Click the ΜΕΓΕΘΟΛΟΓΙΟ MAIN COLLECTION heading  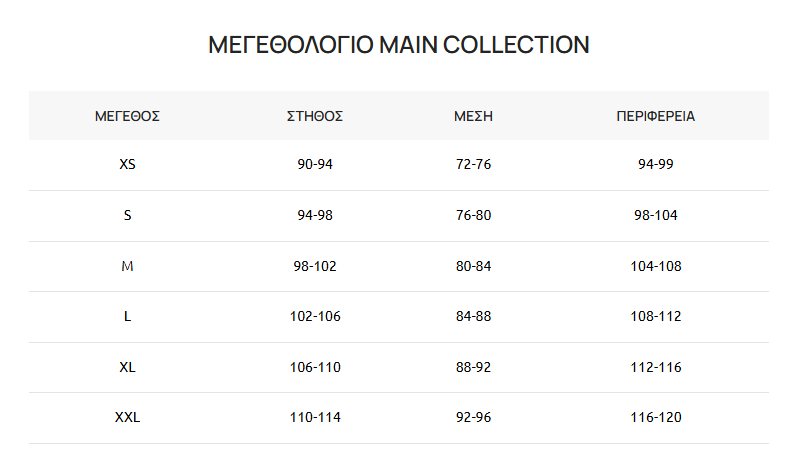click(399, 45)
